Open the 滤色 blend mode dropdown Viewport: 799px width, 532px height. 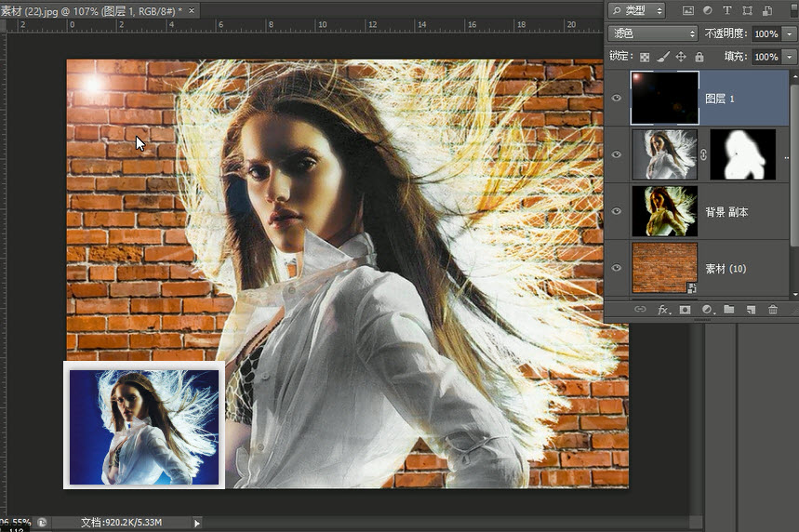click(x=653, y=33)
